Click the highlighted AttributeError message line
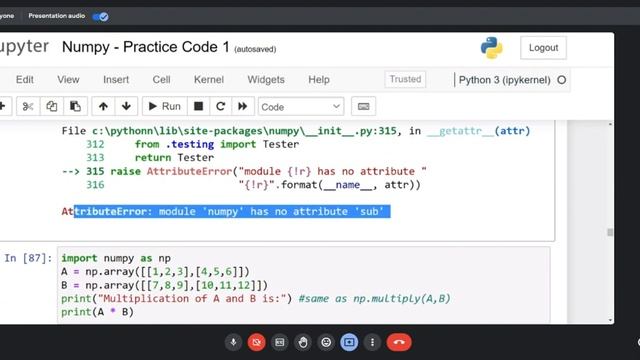Viewport: 640px width, 360px height. (226, 211)
